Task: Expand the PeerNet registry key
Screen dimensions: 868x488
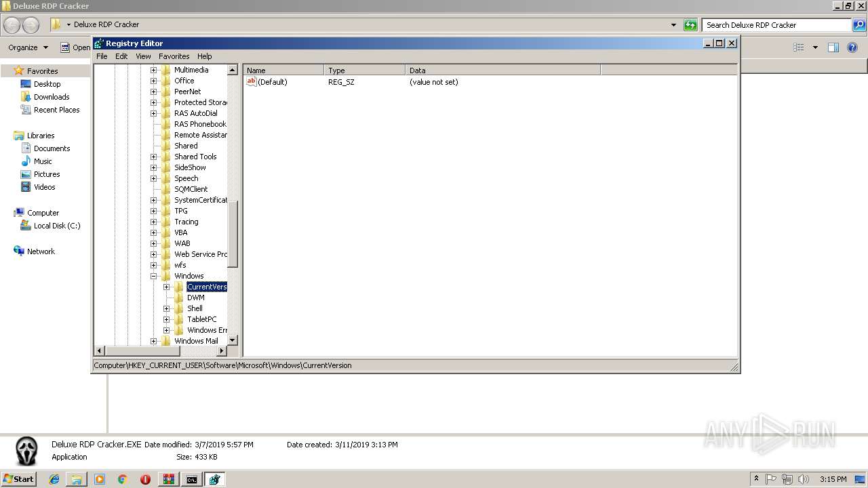Action: [153, 91]
